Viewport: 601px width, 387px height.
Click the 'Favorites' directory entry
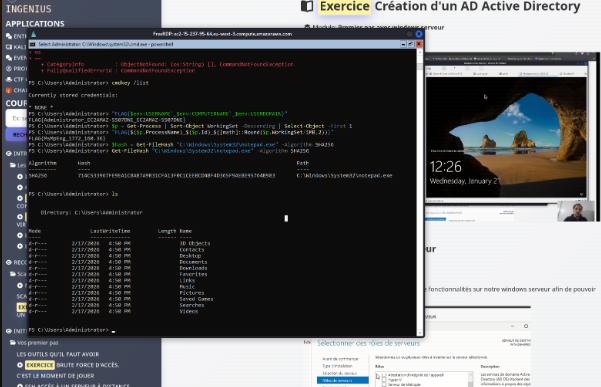click(x=194, y=274)
